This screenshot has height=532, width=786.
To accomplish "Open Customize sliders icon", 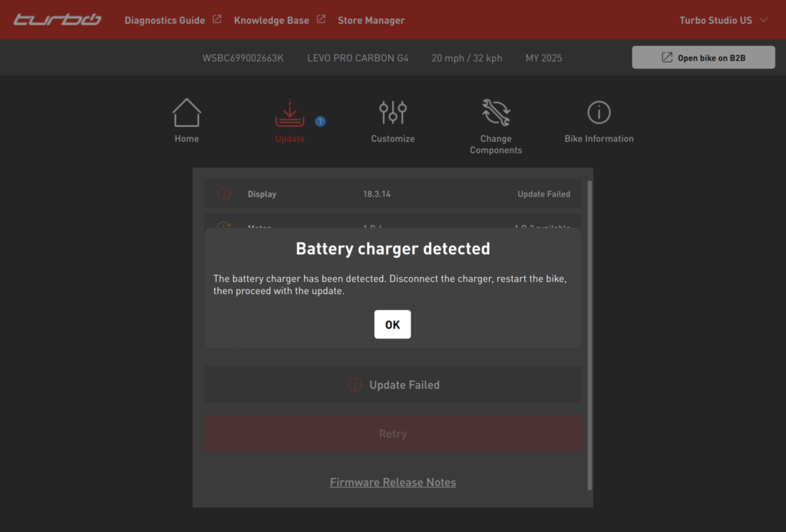I will [392, 114].
